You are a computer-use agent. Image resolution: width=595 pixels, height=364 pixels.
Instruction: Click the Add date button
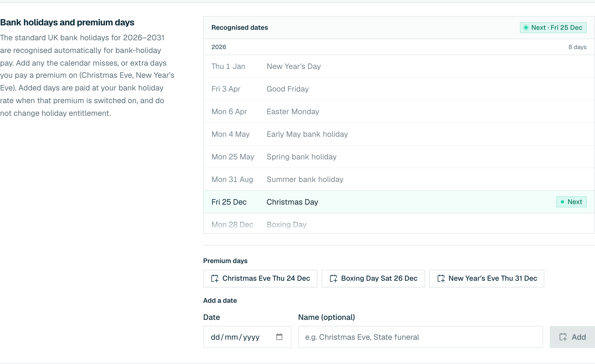(x=572, y=337)
